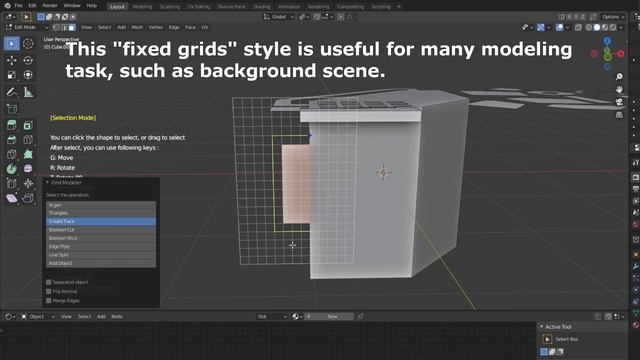Open the Object dropdown in node editor
The height and width of the screenshot is (360, 640).
(38, 316)
